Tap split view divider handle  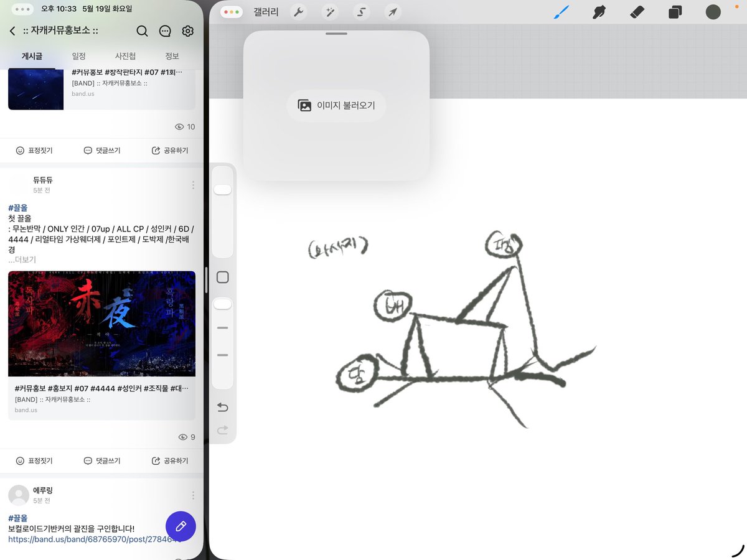[205, 280]
